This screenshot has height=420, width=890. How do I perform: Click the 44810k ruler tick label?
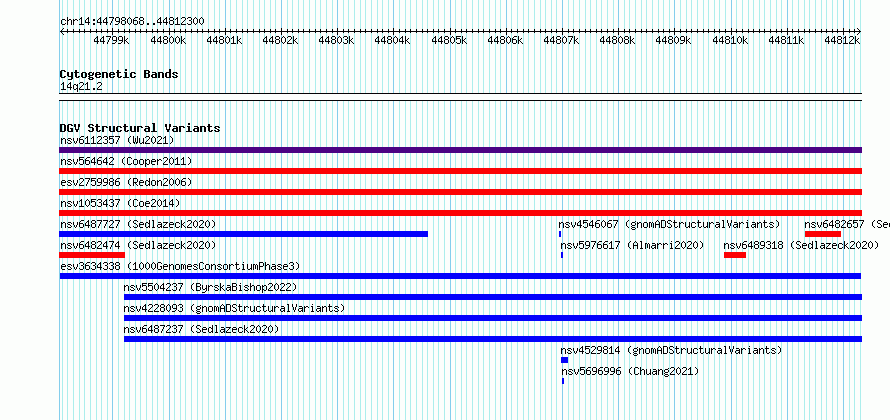730,40
